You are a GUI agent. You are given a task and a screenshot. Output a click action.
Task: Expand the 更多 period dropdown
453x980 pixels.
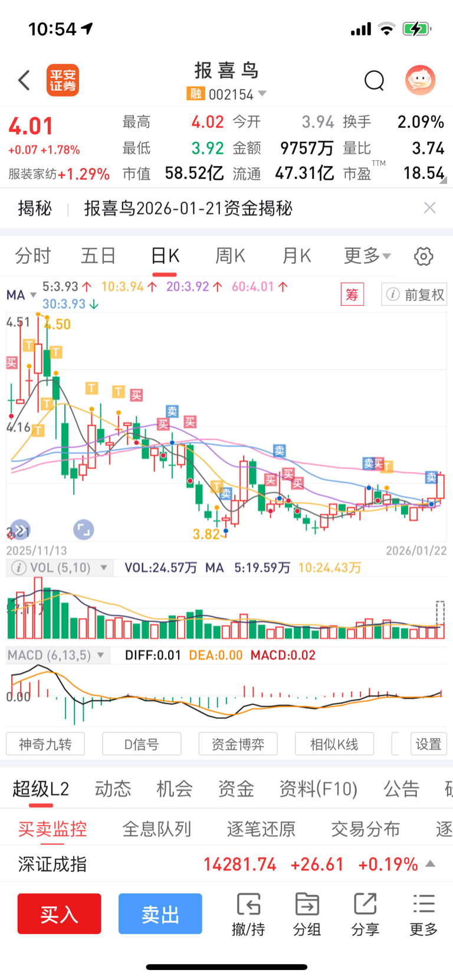click(x=367, y=256)
